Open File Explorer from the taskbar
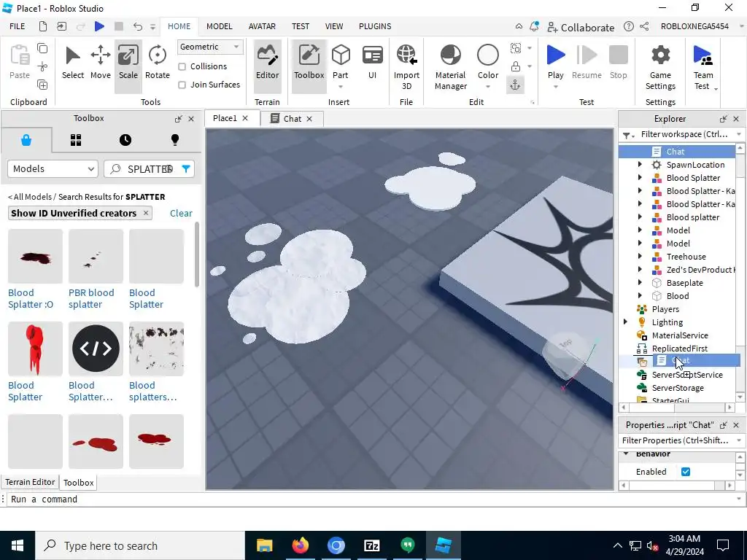Image resolution: width=747 pixels, height=560 pixels. pos(264,545)
